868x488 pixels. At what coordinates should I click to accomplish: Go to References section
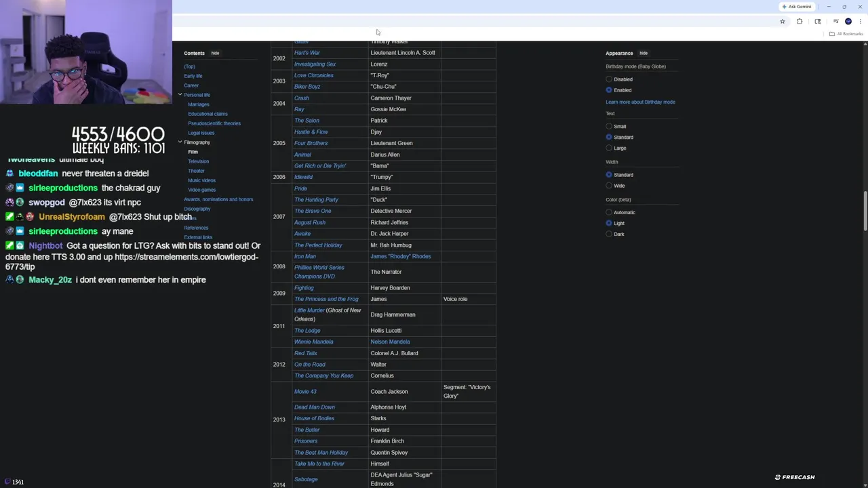(x=196, y=228)
